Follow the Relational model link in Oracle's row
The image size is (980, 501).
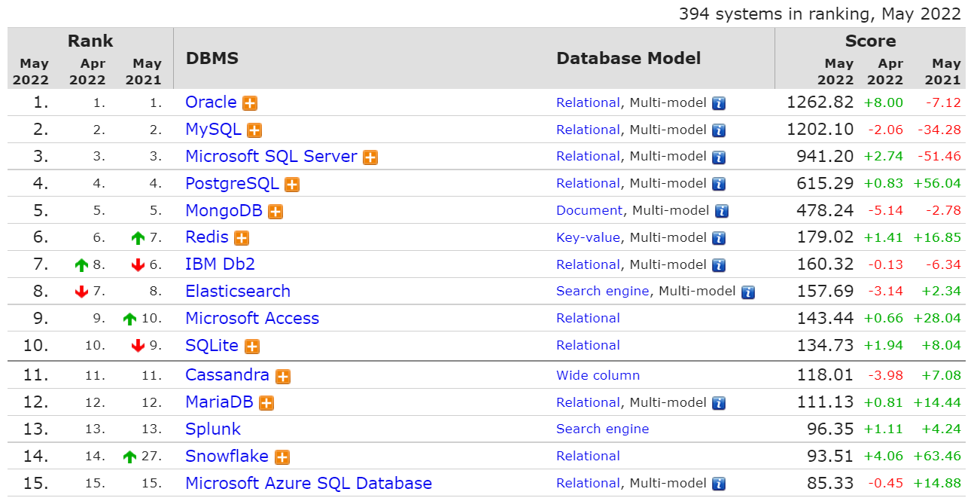point(589,103)
